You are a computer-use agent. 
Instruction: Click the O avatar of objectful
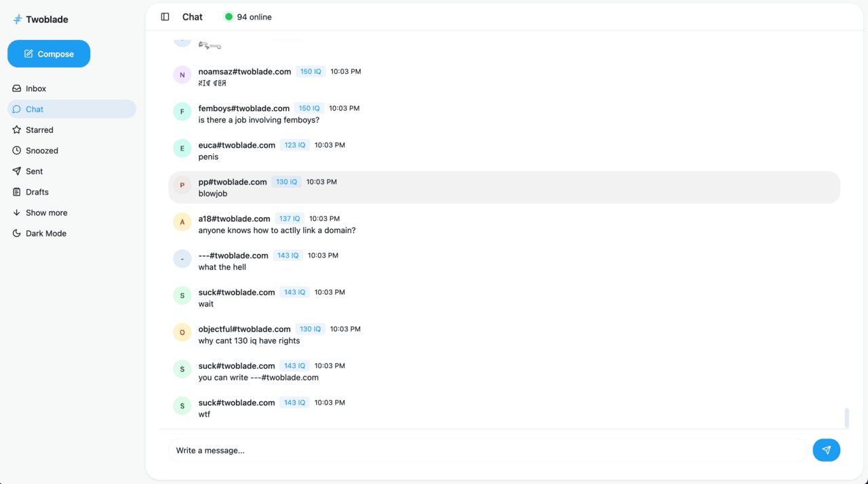click(x=182, y=332)
